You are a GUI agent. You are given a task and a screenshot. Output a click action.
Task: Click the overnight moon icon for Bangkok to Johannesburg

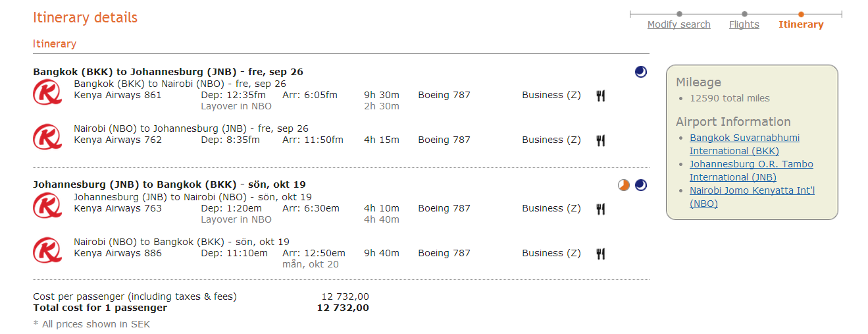pos(641,72)
